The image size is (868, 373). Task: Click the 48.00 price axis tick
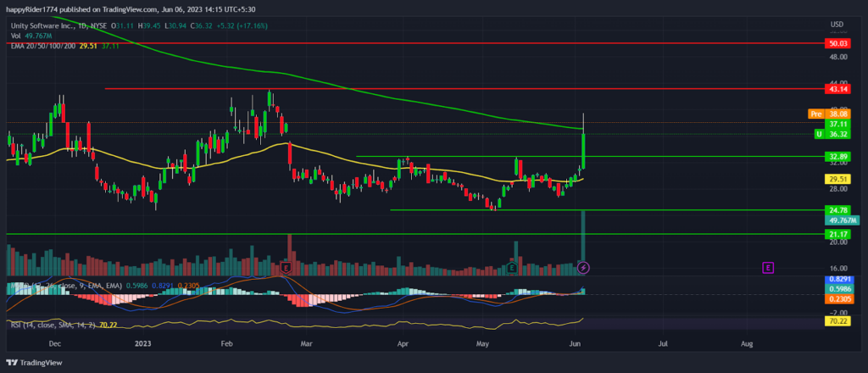coord(838,57)
